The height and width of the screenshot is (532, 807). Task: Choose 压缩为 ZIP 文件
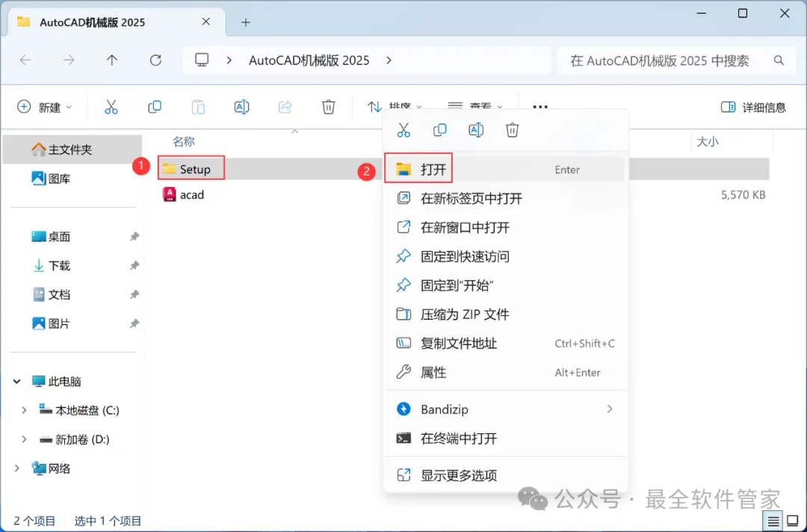click(505, 314)
